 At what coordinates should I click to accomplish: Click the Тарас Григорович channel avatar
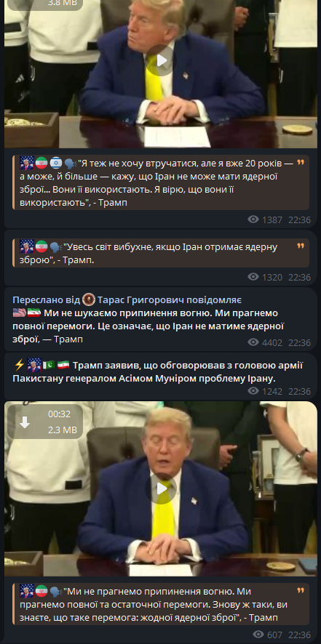pos(89,299)
